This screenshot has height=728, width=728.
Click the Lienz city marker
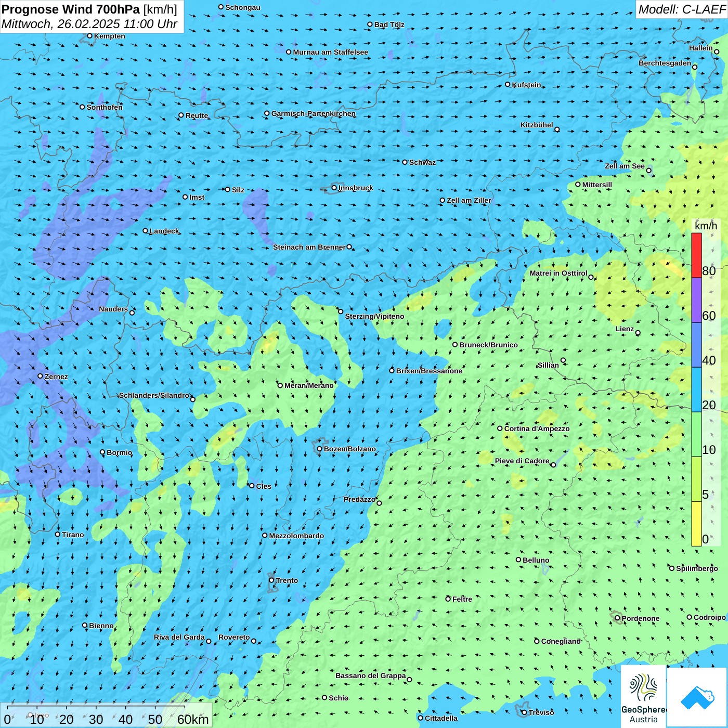click(638, 333)
